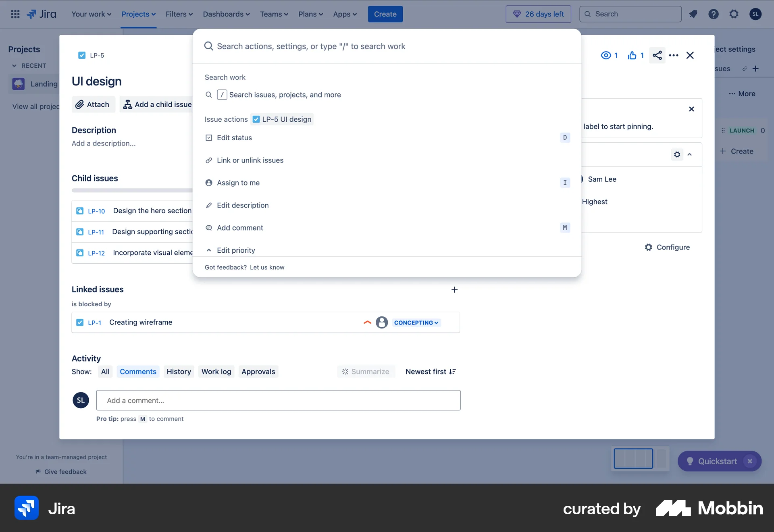Open the Newest first sort dropdown
This screenshot has width=774, height=532.
(x=430, y=371)
